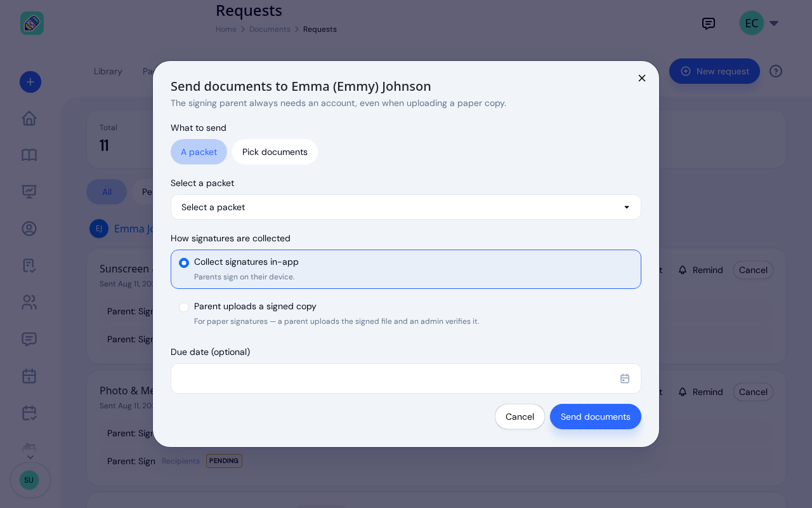This screenshot has height=508, width=812.
Task: Click Cancel on the Sunscreen request
Action: [753, 270]
